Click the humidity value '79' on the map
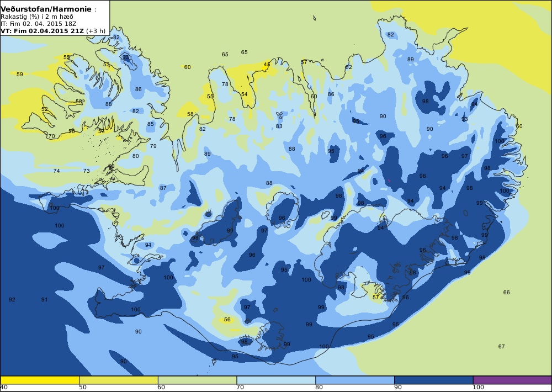Image resolution: width=552 pixels, height=392 pixels. [153, 146]
